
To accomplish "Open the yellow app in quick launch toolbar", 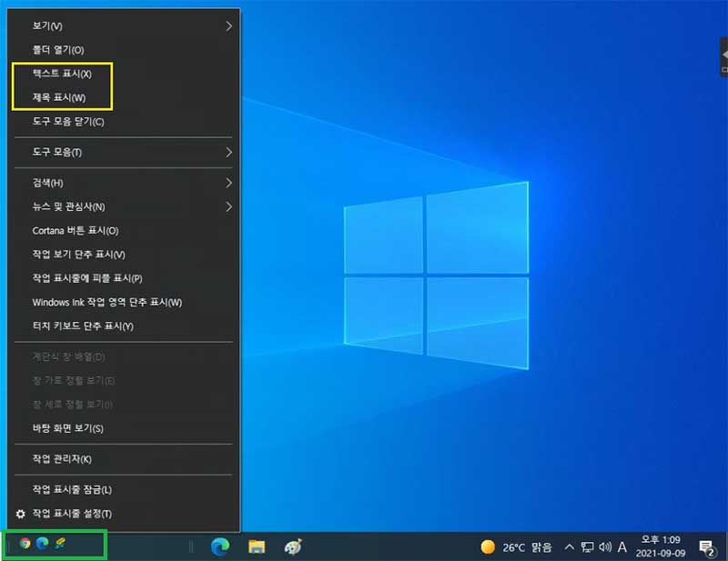I will coord(60,543).
